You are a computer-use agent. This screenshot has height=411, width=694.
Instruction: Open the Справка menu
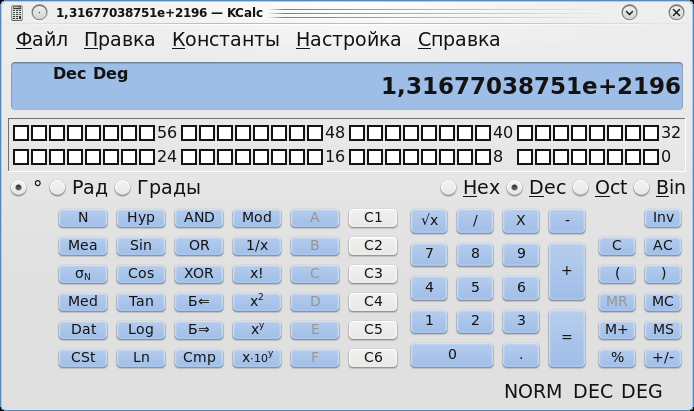459,39
